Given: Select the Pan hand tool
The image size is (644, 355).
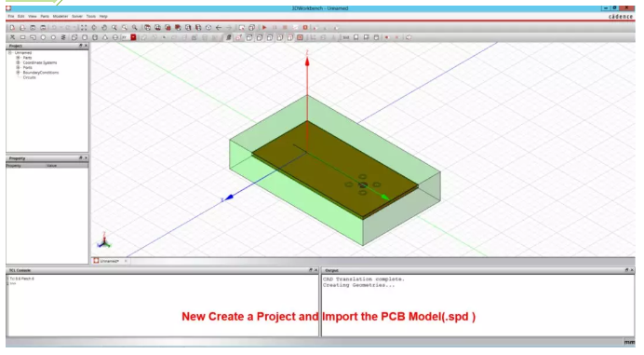Looking at the screenshot, I should pos(104,28).
